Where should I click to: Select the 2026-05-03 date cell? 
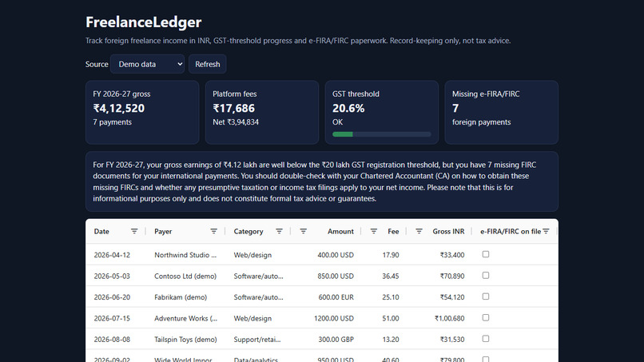[112, 276]
